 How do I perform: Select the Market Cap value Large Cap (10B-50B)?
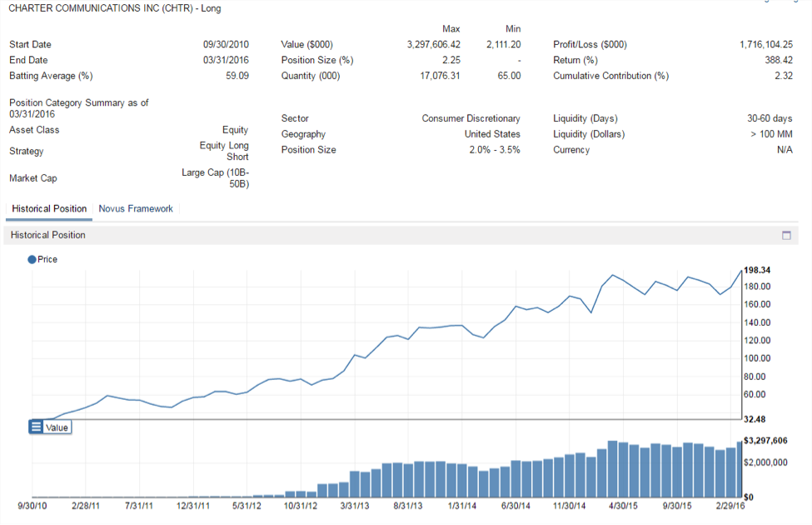216,178
